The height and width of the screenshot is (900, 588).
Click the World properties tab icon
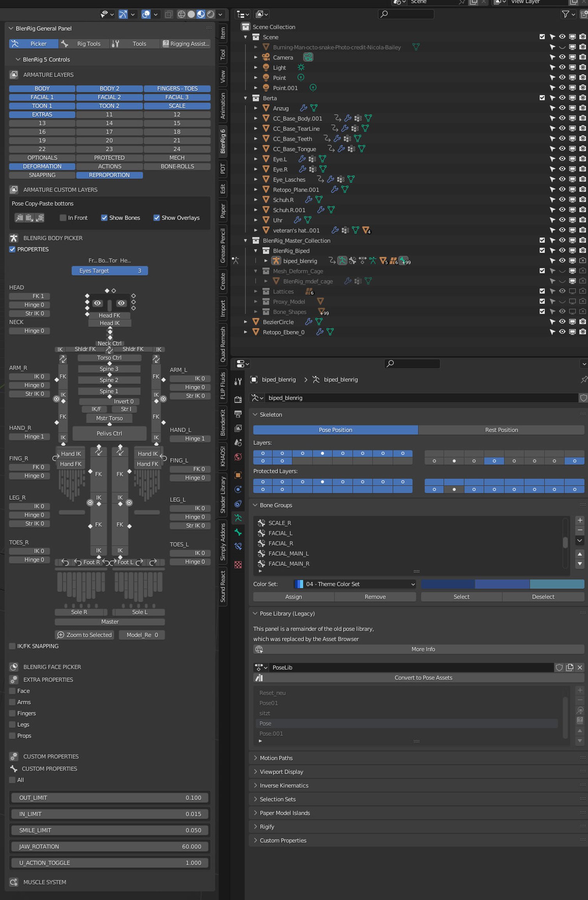(238, 457)
